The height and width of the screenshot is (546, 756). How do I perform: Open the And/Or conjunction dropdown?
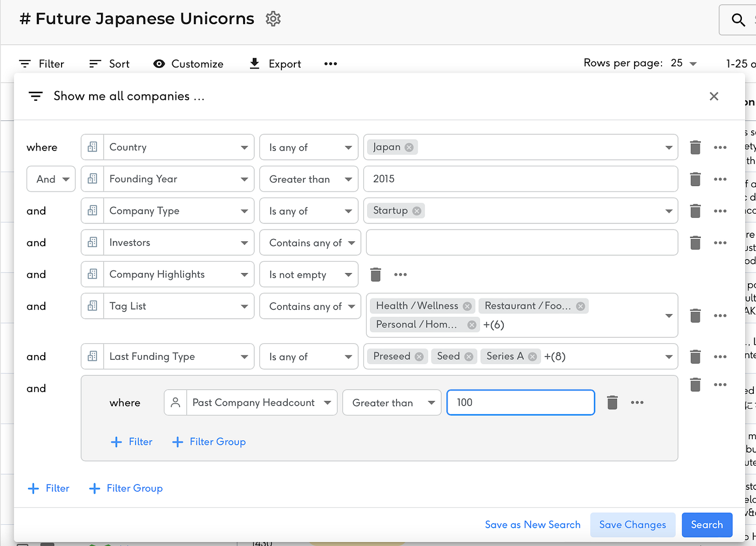tap(51, 179)
